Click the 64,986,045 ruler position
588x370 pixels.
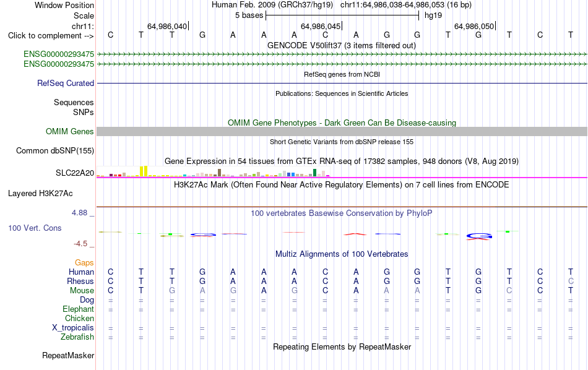click(321, 26)
